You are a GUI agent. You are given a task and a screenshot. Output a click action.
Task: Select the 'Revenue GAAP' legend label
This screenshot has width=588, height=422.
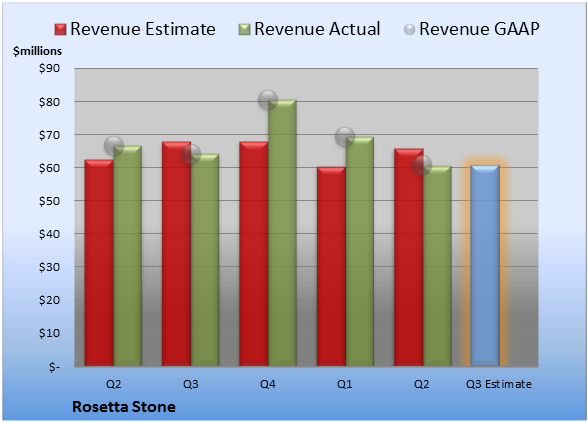(x=479, y=29)
